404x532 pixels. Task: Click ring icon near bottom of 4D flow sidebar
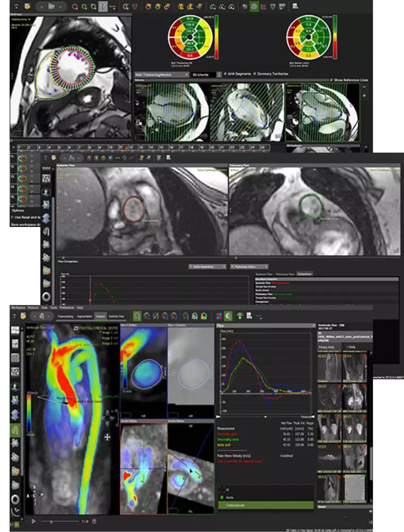(x=15, y=499)
